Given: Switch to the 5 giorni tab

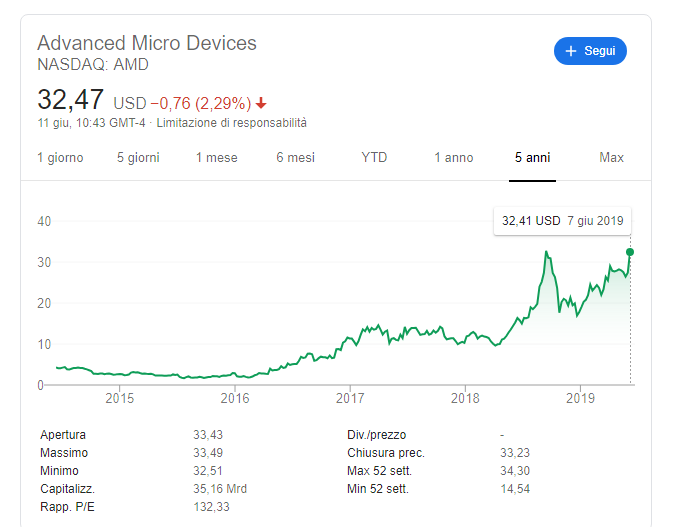Looking at the screenshot, I should tap(138, 157).
